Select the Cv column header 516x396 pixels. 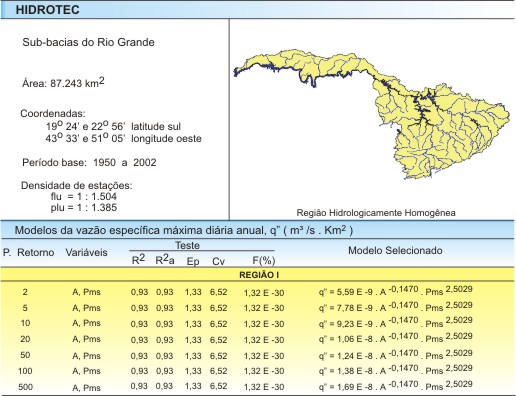pyautogui.click(x=218, y=261)
